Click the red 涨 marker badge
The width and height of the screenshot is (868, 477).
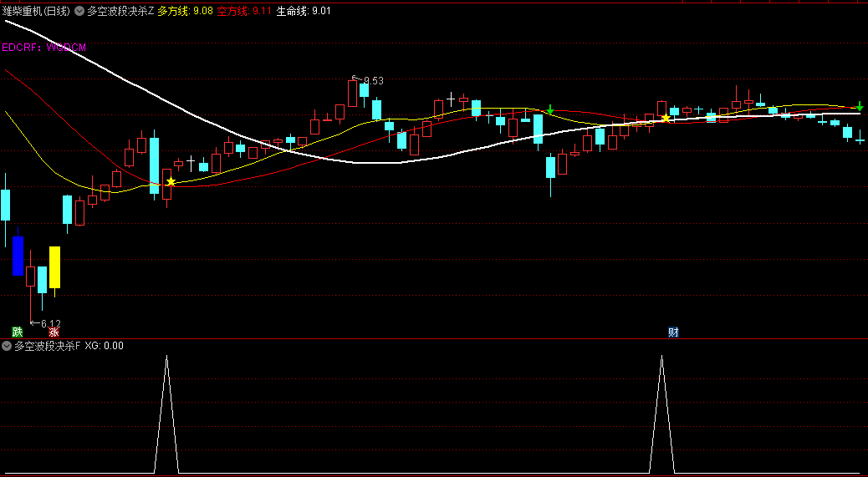54,332
